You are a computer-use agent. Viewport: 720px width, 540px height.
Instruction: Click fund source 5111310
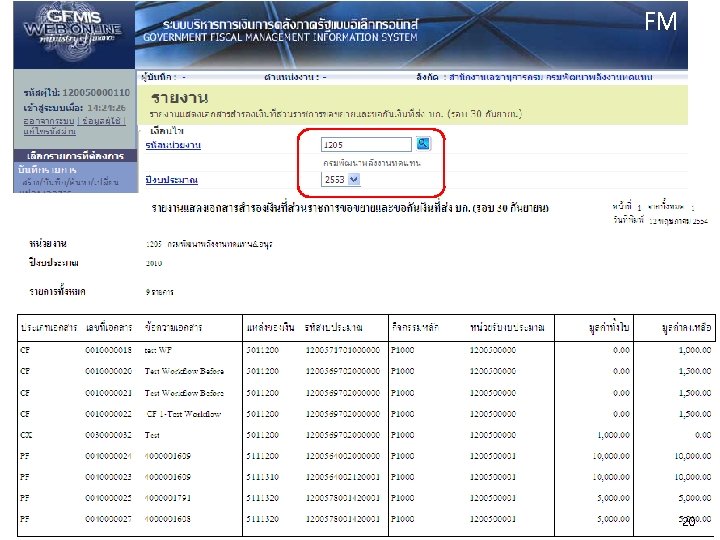pos(262,477)
